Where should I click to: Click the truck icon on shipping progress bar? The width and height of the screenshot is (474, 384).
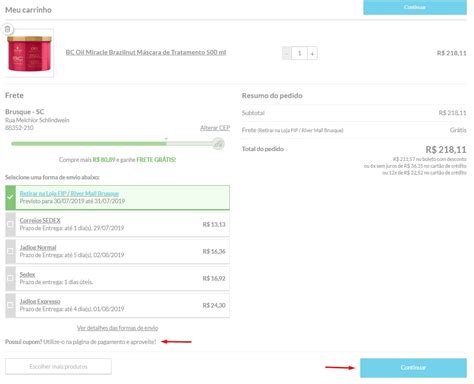pos(218,144)
